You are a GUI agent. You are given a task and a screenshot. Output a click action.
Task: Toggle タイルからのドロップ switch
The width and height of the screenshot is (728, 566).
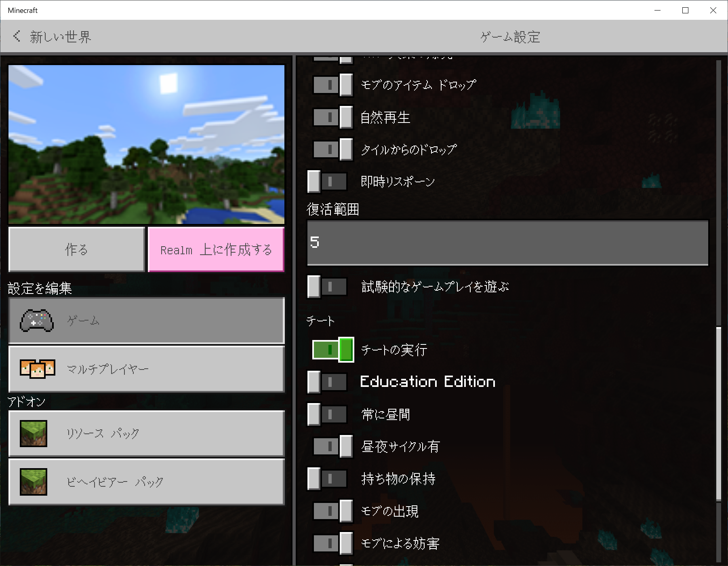tap(333, 149)
